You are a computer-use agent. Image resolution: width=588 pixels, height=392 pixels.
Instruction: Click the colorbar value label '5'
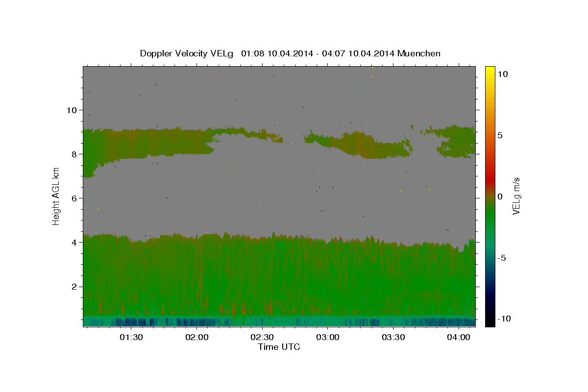pos(500,135)
